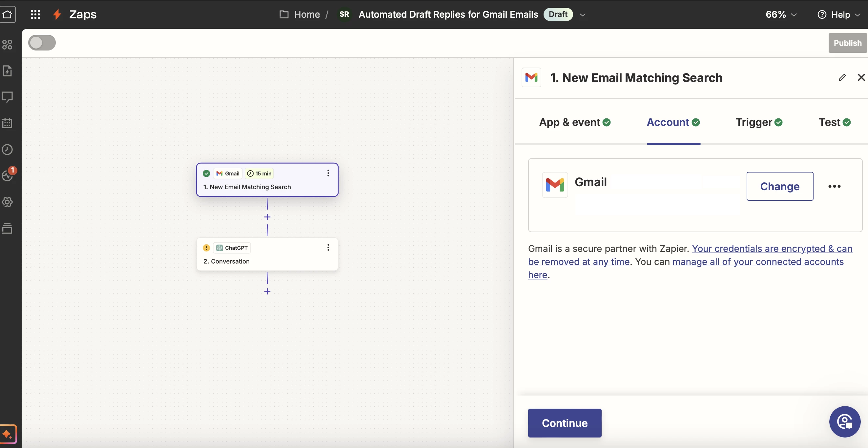The width and height of the screenshot is (868, 448).
Task: Click the versions stack icon in sidebar
Action: coord(8,228)
